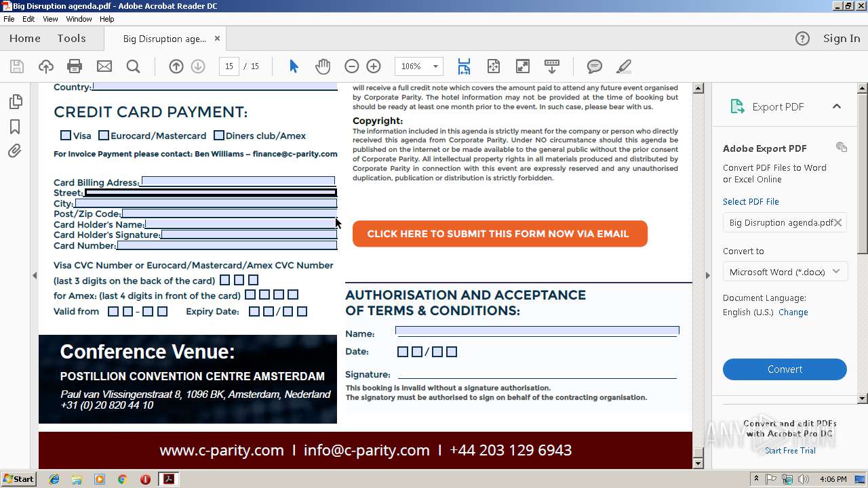The image size is (868, 488).
Task: Open the Edit menu
Action: point(28,19)
